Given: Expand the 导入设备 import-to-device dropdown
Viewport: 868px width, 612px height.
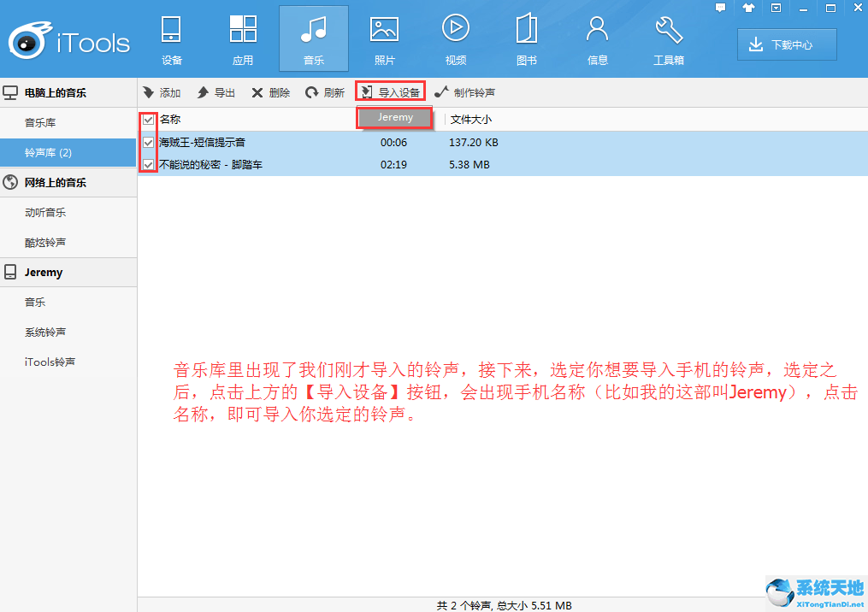Looking at the screenshot, I should 391,92.
